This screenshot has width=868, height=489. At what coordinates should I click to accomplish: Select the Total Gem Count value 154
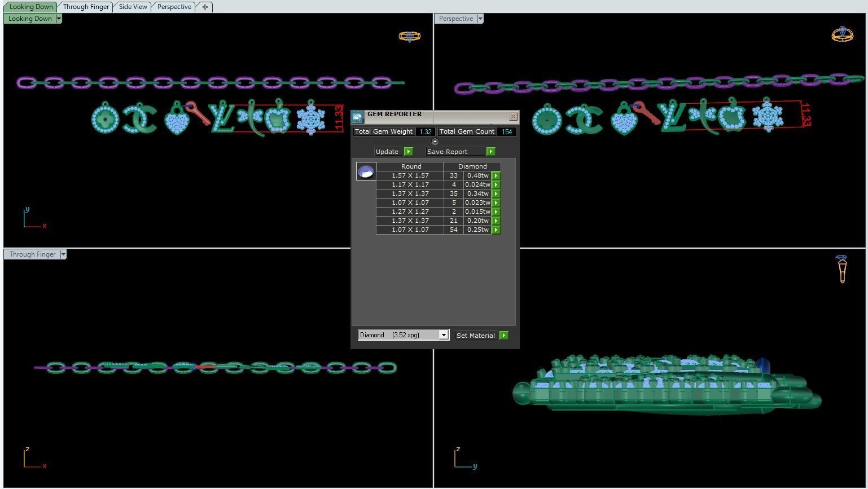pos(507,131)
